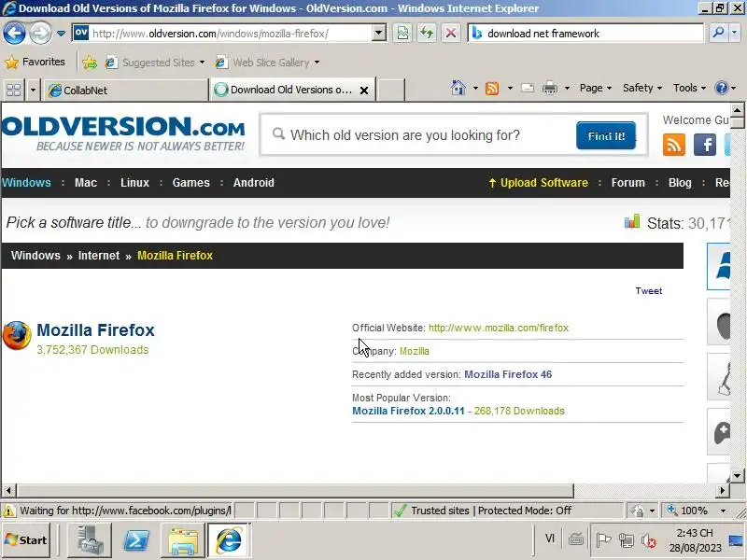747x560 pixels.
Task: Switch to the CollabNet tab
Action: coord(126,90)
